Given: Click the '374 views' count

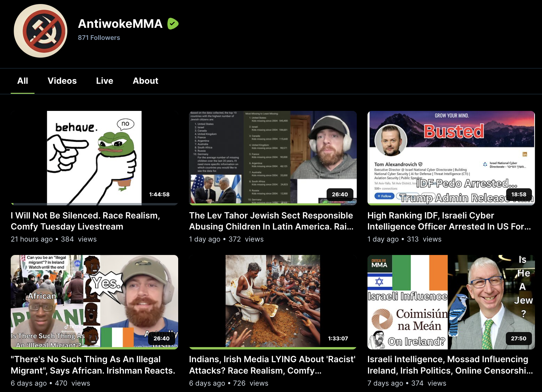Looking at the screenshot, I should click(x=429, y=383).
